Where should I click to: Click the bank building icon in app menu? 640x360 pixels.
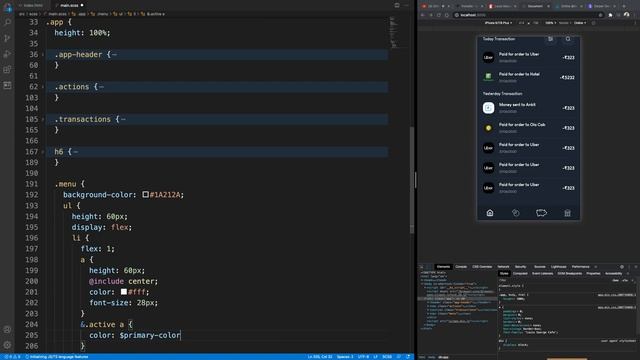click(x=567, y=213)
